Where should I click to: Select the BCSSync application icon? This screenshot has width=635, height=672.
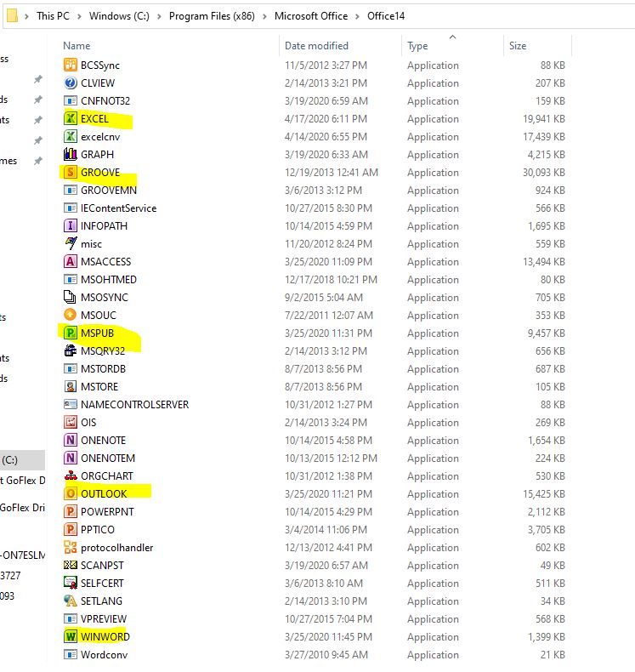pos(71,65)
